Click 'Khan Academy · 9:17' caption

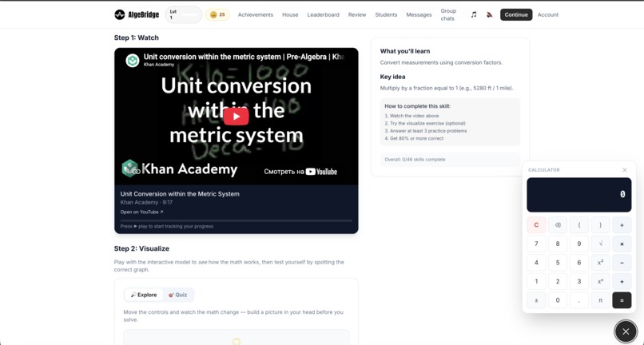[146, 203]
